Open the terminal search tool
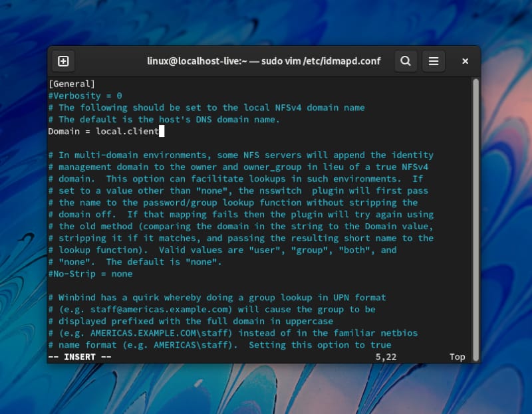 point(406,61)
